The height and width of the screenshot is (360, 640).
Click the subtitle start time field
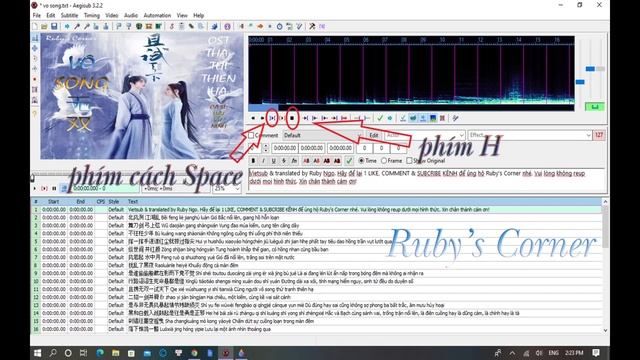point(285,148)
